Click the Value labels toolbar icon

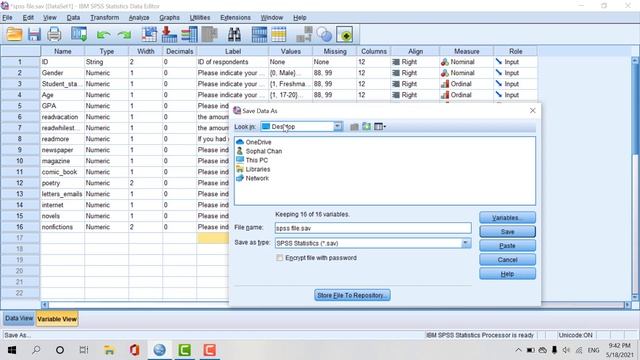click(x=345, y=34)
